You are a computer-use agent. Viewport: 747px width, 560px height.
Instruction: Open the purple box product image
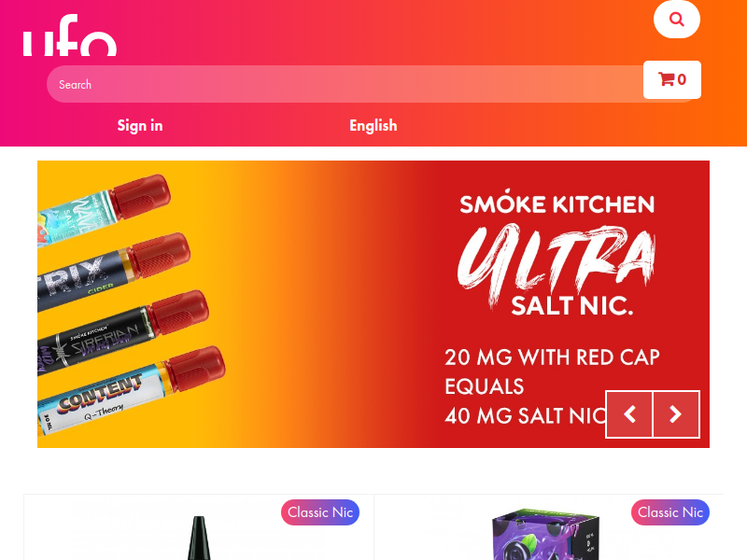tap(544, 534)
